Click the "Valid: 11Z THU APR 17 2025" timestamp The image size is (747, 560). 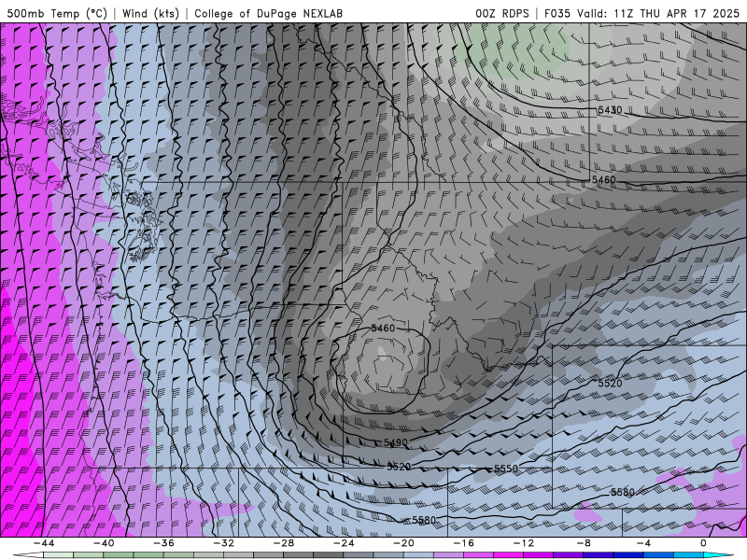tap(658, 13)
